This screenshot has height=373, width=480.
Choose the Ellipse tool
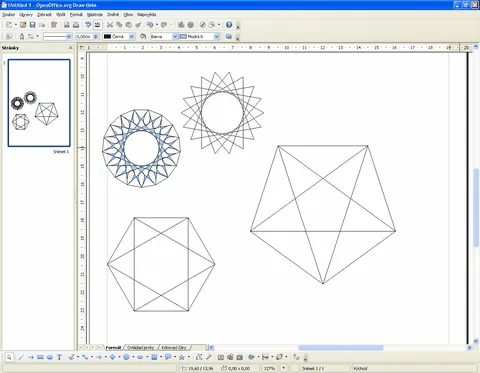pos(50,357)
